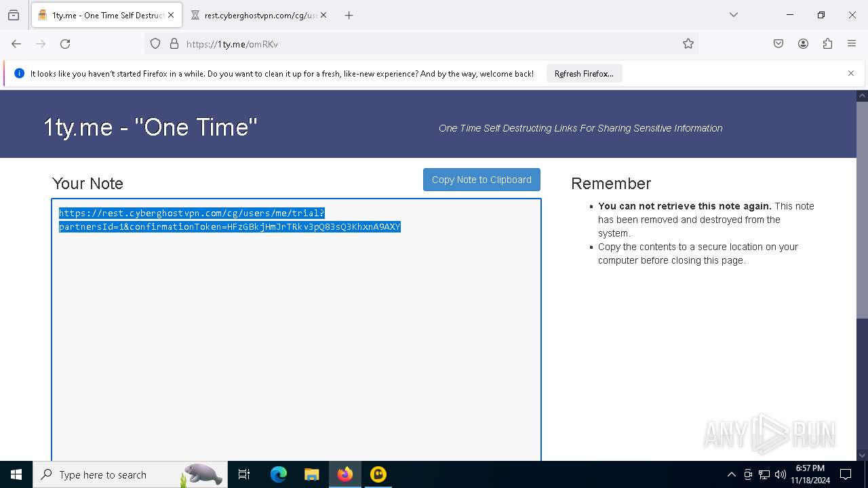The image size is (868, 488).
Task: Show hidden system tray icons
Action: (x=731, y=474)
